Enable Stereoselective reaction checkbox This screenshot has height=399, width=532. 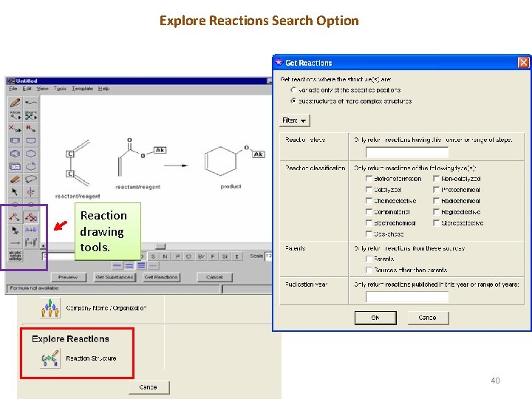pyautogui.click(x=437, y=223)
